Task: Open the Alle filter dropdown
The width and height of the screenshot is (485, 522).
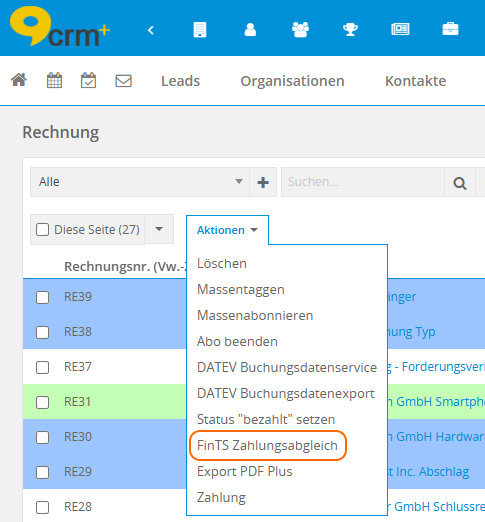Action: point(140,182)
